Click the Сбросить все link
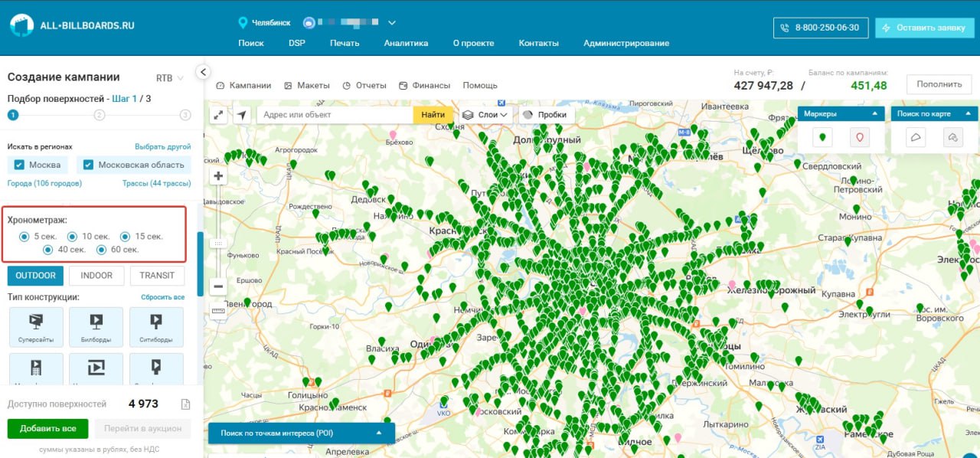Viewport: 980px width, 458px height. click(162, 297)
